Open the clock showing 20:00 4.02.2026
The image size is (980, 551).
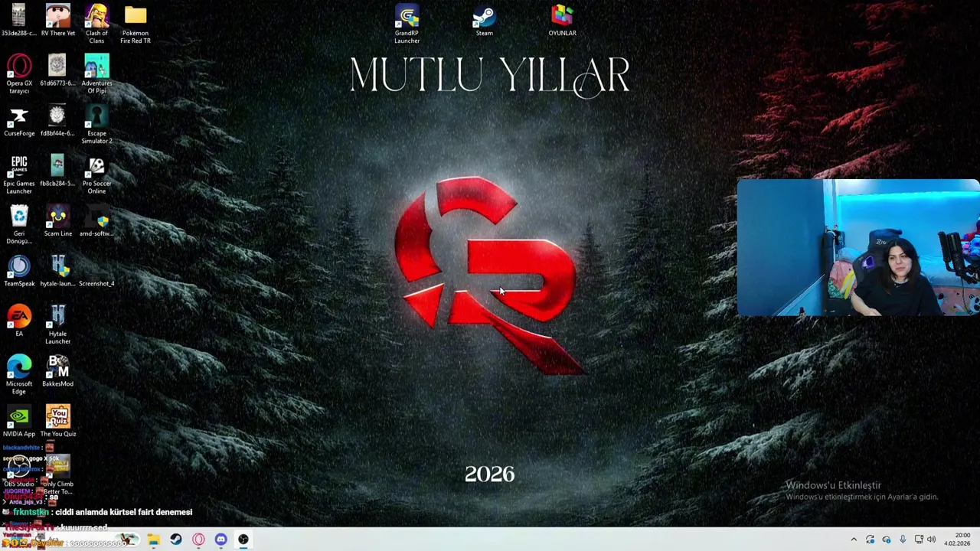point(957,540)
